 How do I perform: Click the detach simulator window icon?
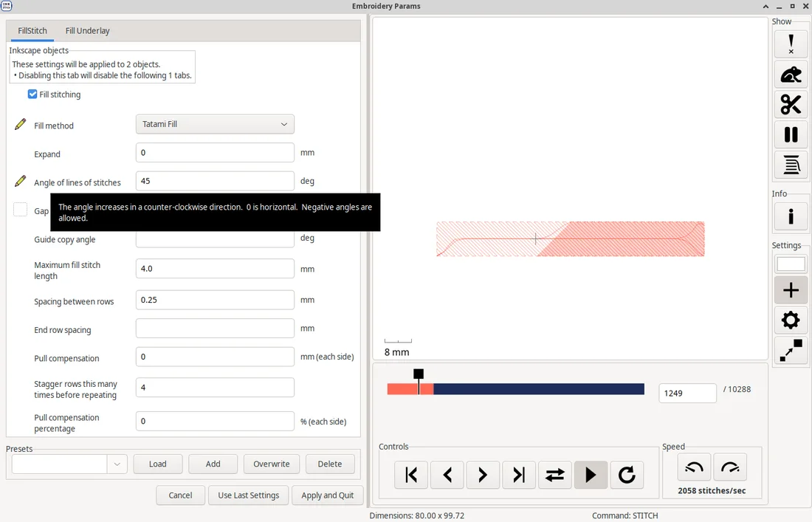point(791,350)
